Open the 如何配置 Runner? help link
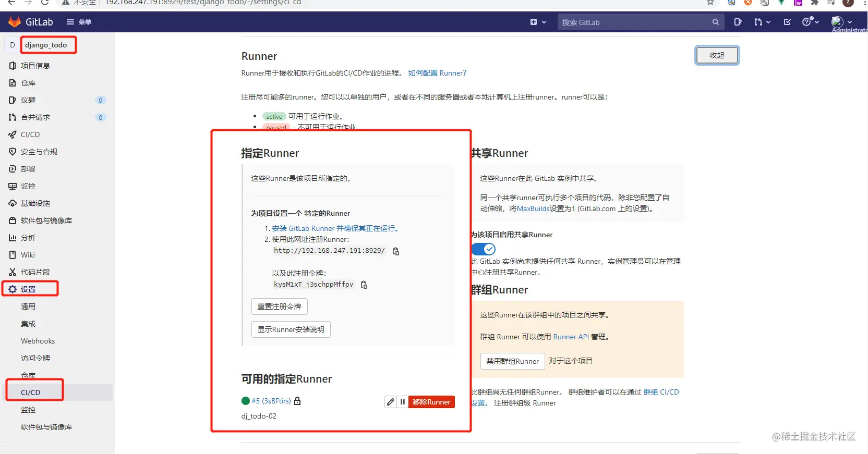The height and width of the screenshot is (454, 868). (x=437, y=73)
